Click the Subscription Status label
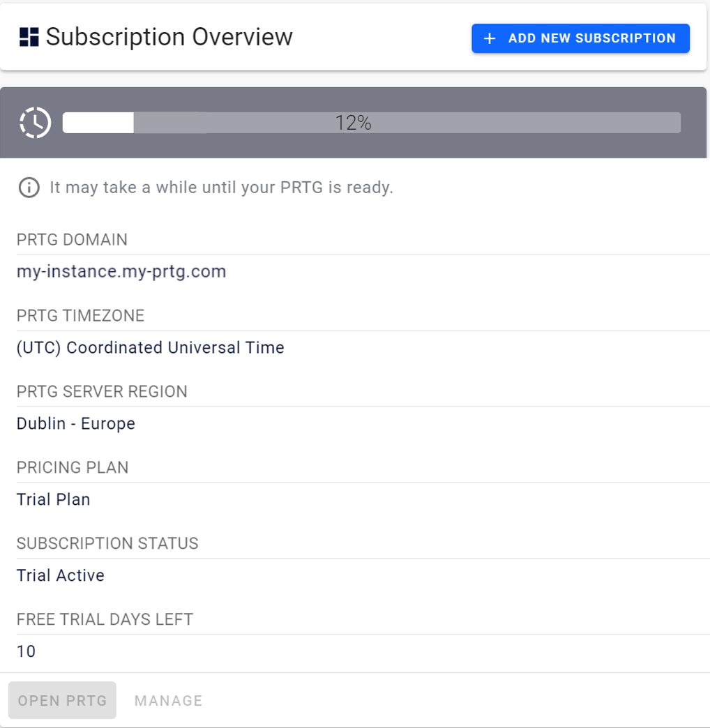710x728 pixels. 108,543
